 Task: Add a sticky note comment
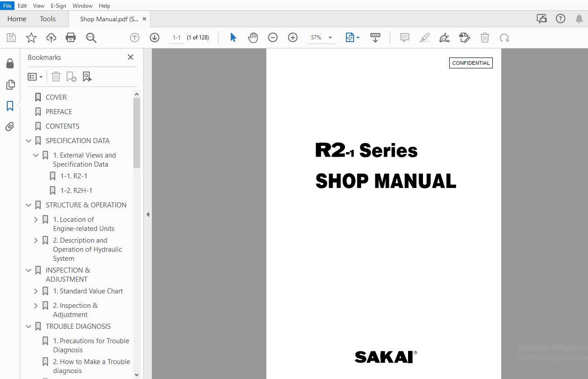pyautogui.click(x=405, y=38)
